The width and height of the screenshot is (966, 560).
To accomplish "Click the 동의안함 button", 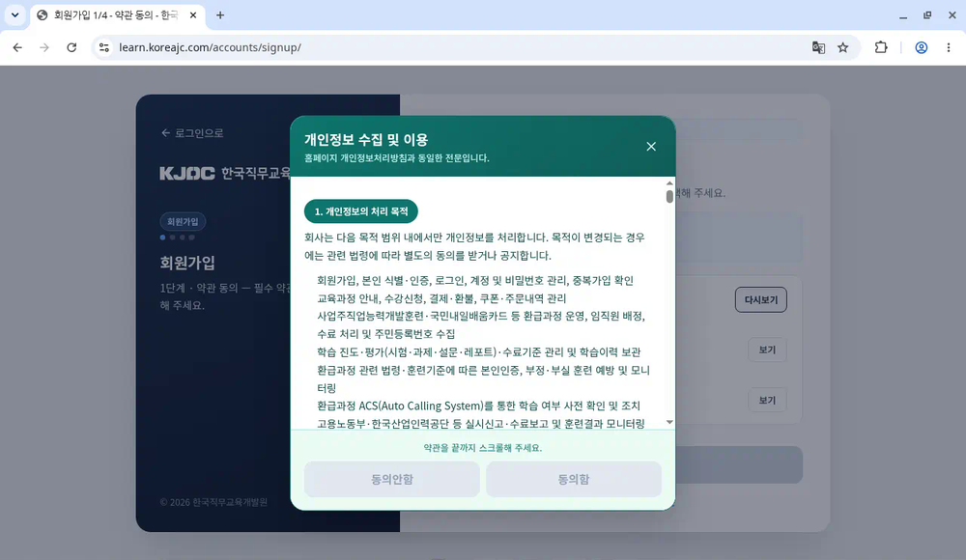I will (392, 479).
